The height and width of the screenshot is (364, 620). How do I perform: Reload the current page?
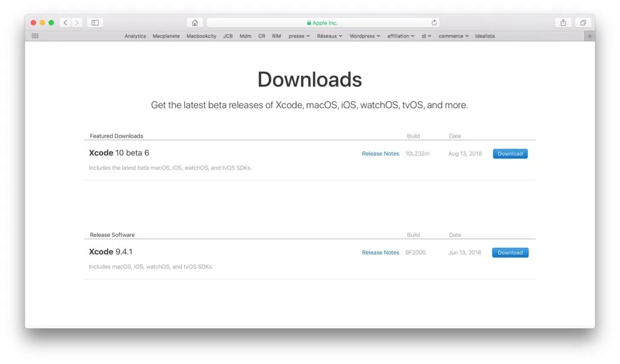[435, 22]
